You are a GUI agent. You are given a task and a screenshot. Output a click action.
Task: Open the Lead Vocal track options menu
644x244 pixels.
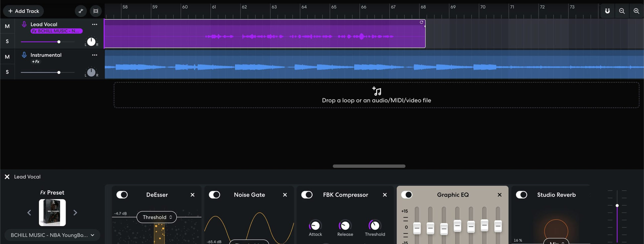(95, 25)
